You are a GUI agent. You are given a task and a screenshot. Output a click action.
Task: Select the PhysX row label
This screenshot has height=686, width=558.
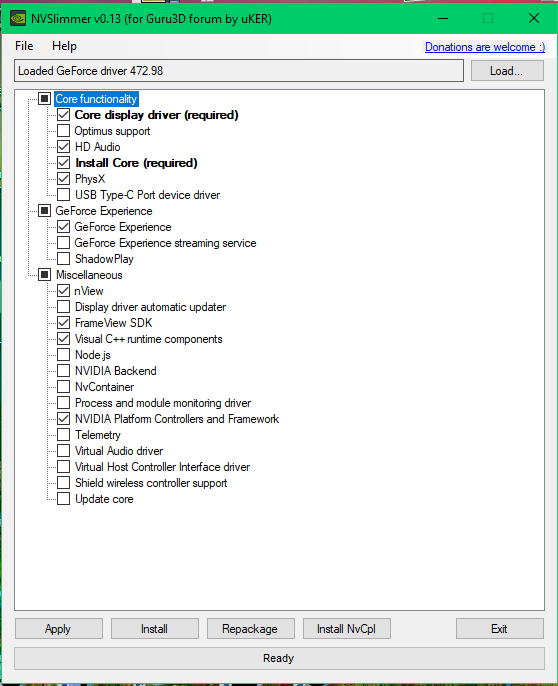tap(90, 179)
